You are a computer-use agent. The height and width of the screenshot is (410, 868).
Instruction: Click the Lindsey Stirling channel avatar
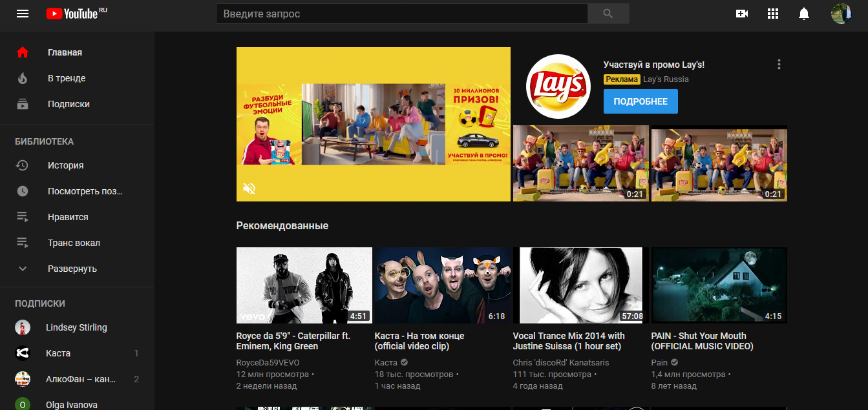(23, 327)
